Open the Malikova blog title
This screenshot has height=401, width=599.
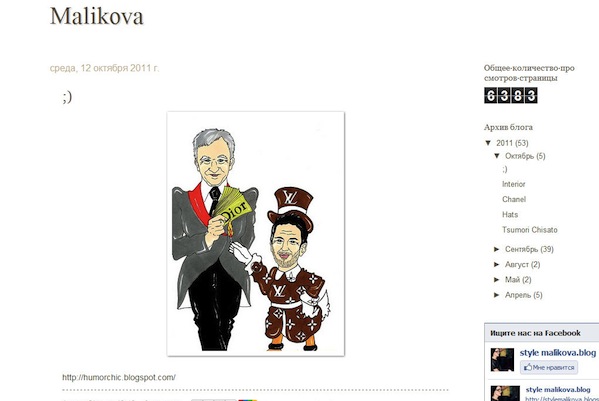(96, 16)
